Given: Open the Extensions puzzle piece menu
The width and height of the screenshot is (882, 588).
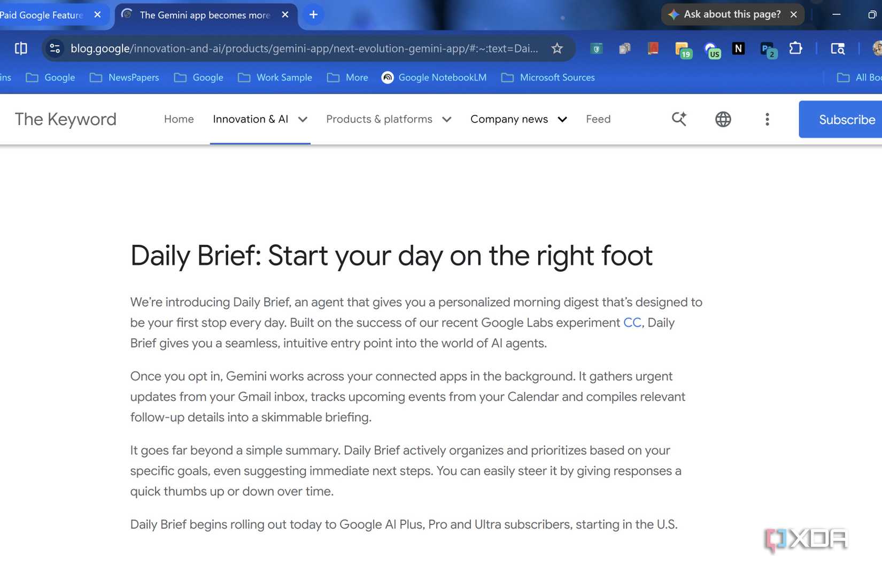Looking at the screenshot, I should tap(795, 49).
